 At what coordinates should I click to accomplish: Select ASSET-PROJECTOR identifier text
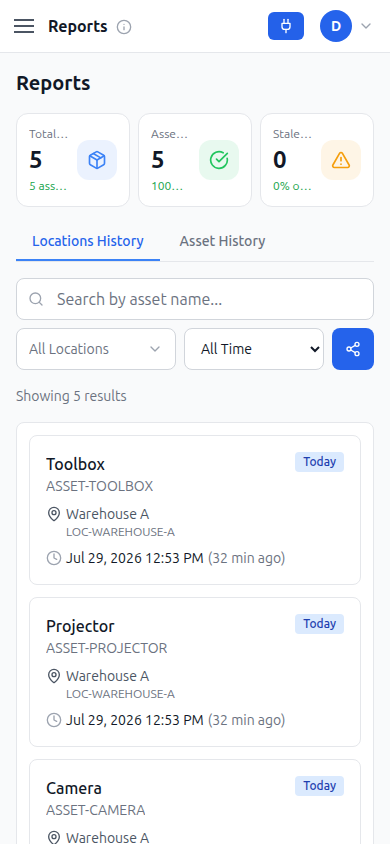(107, 648)
